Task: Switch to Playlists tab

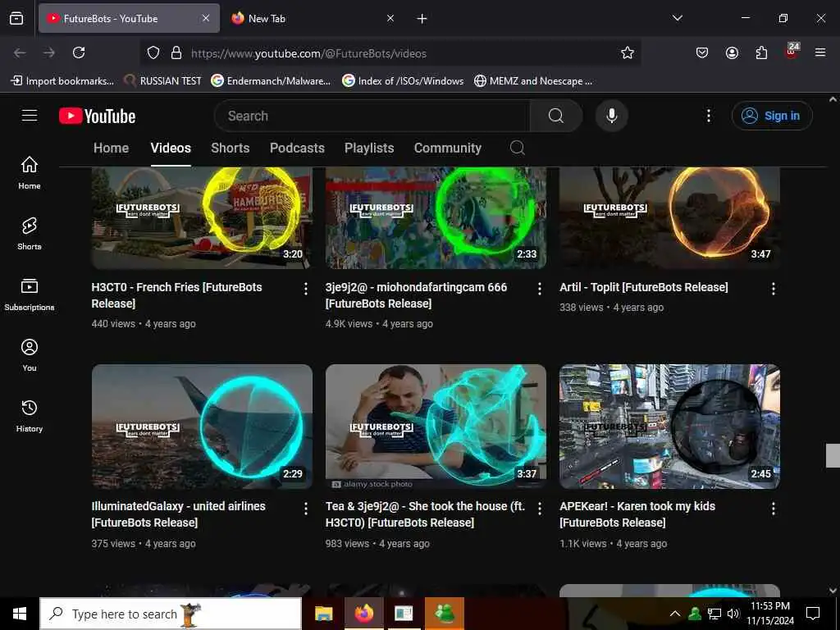Action: coord(369,148)
